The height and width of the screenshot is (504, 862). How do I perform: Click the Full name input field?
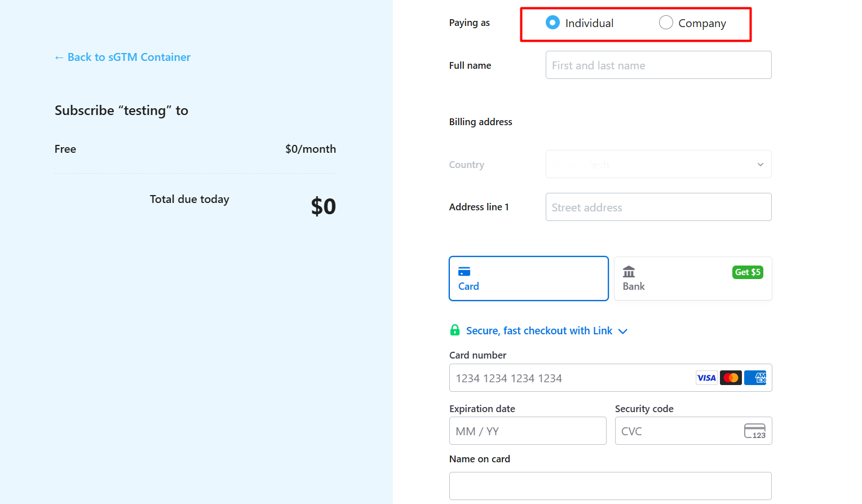click(658, 65)
